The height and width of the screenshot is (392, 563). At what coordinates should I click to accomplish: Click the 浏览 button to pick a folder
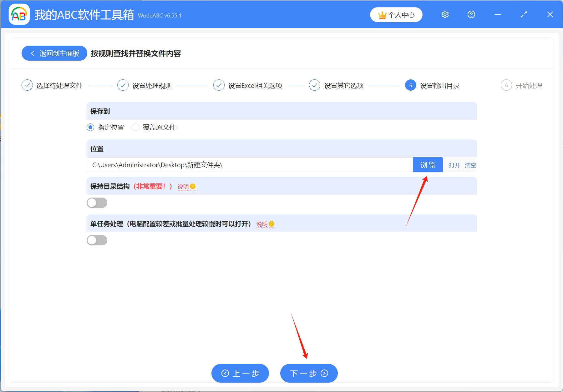tap(428, 165)
